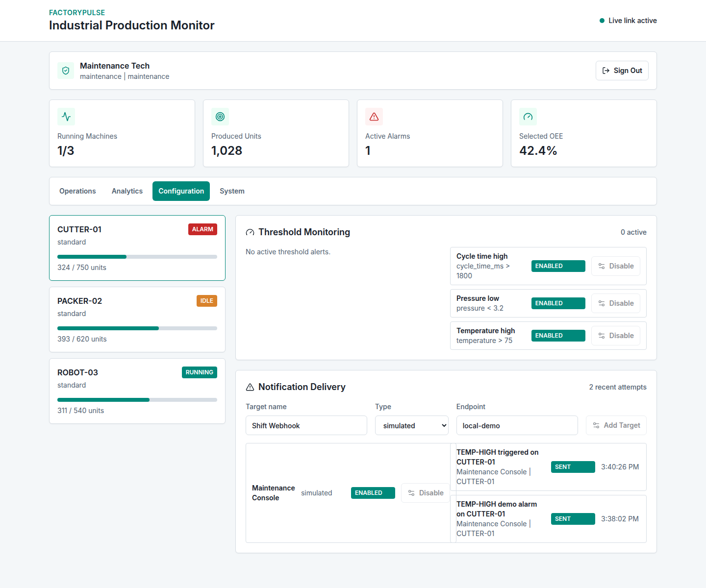The height and width of the screenshot is (588, 706).
Task: Click the RUNNING badge on ROBOT-03
Action: tap(200, 372)
